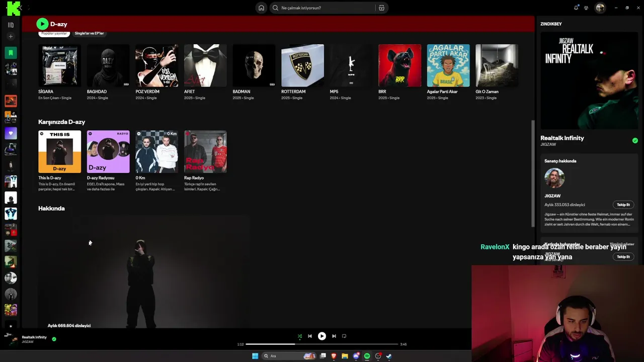Open the Realtalk Infinity title in the bottom bar

34,337
